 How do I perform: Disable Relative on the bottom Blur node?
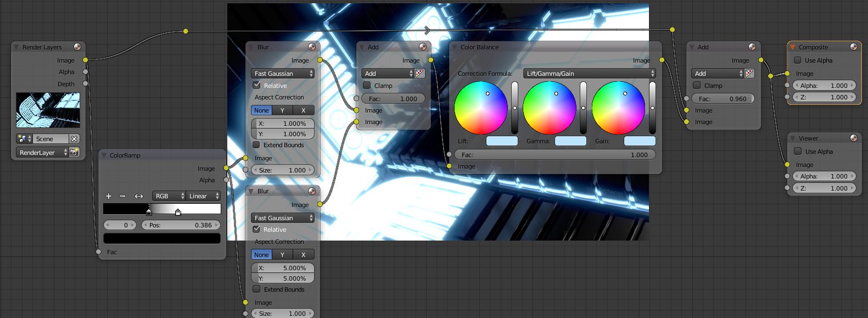(256, 229)
